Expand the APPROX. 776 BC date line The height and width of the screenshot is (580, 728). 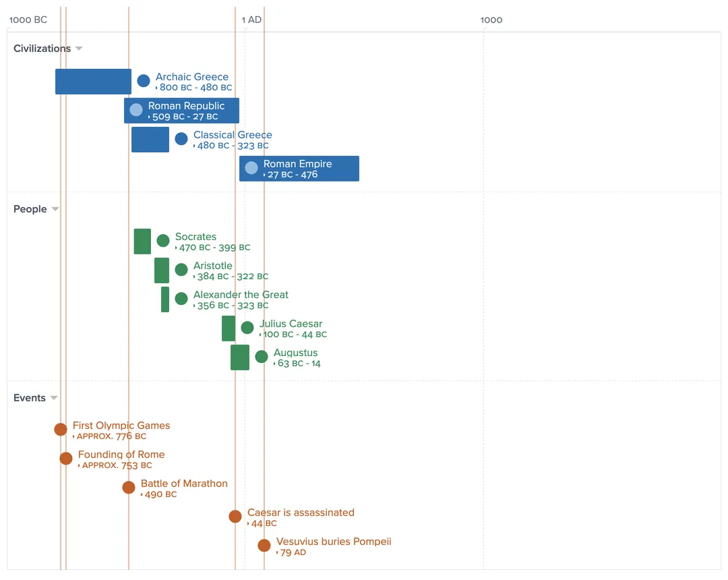tap(110, 436)
